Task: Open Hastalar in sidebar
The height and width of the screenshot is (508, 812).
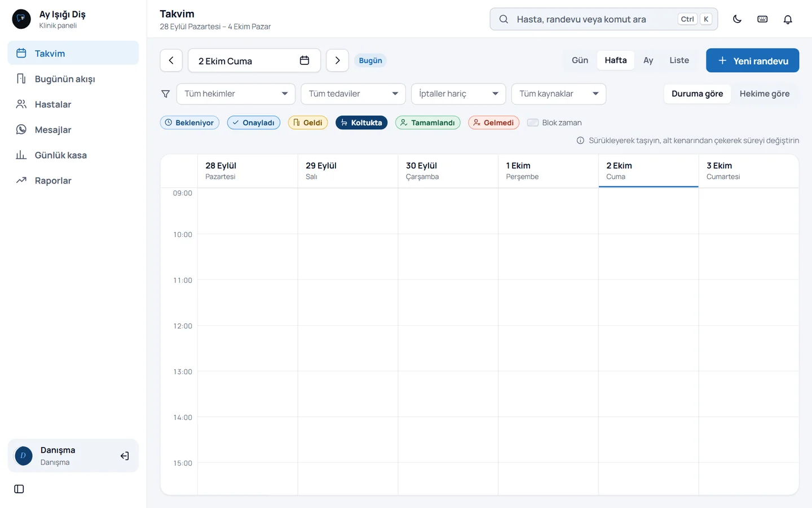Action: tap(73, 104)
